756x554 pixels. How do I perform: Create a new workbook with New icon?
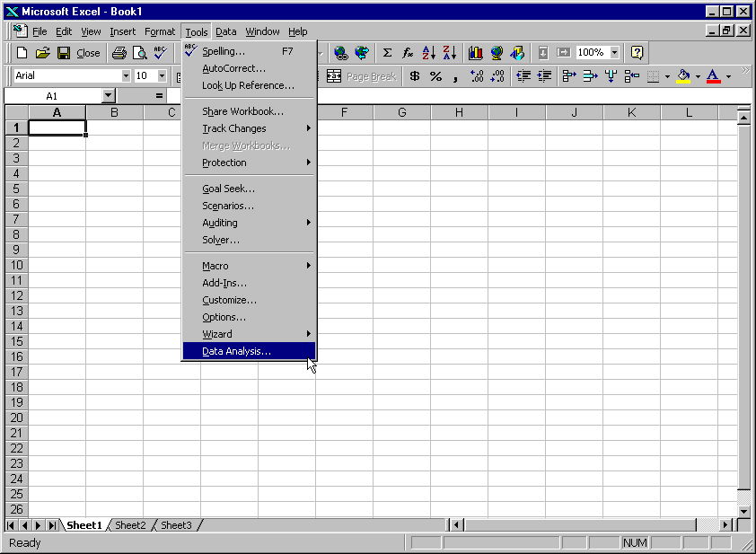(22, 53)
